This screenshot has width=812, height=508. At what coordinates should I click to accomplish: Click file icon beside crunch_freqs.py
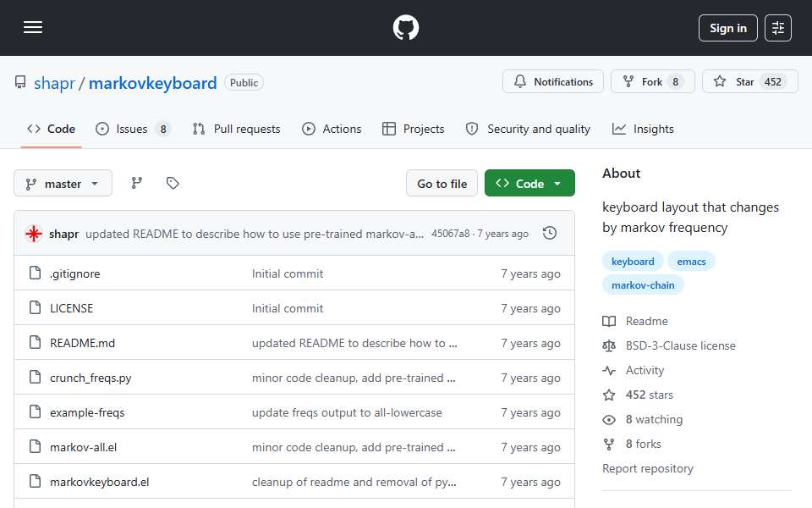pos(36,377)
